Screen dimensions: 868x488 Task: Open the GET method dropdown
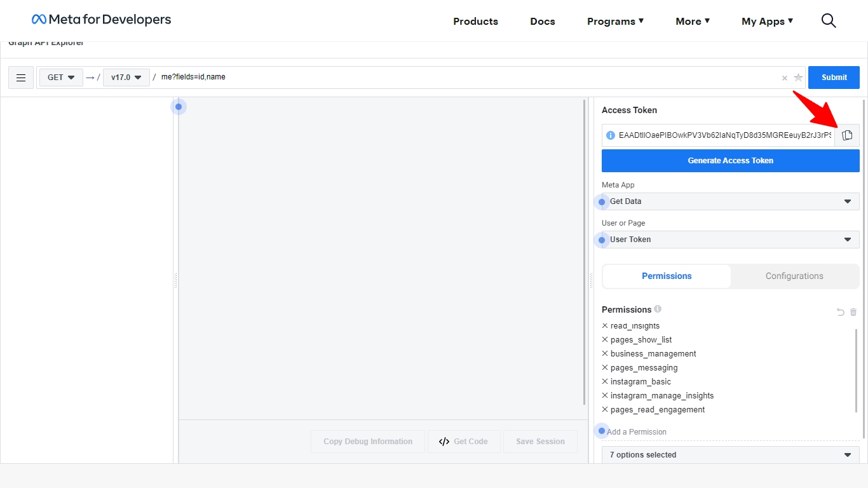(x=61, y=78)
